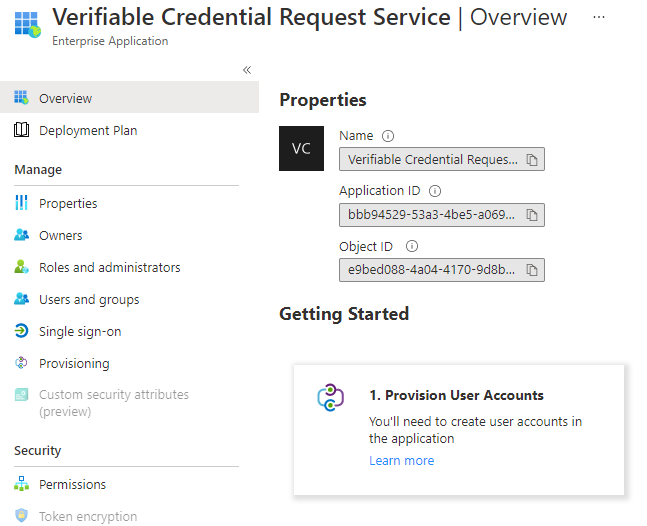647x526 pixels.
Task: Copy the Application ID value
Action: pyautogui.click(x=533, y=215)
